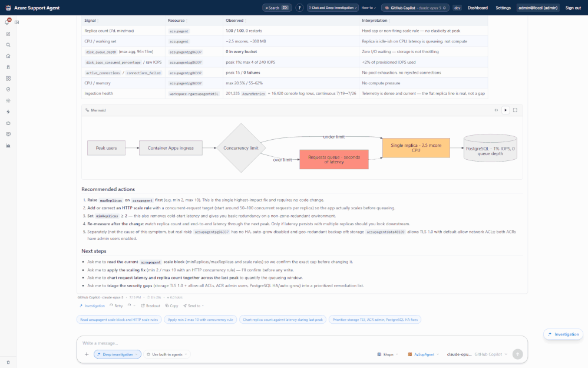Screen dimensions: 588x368
Task: Copy the assistant response
Action: tap(172, 305)
